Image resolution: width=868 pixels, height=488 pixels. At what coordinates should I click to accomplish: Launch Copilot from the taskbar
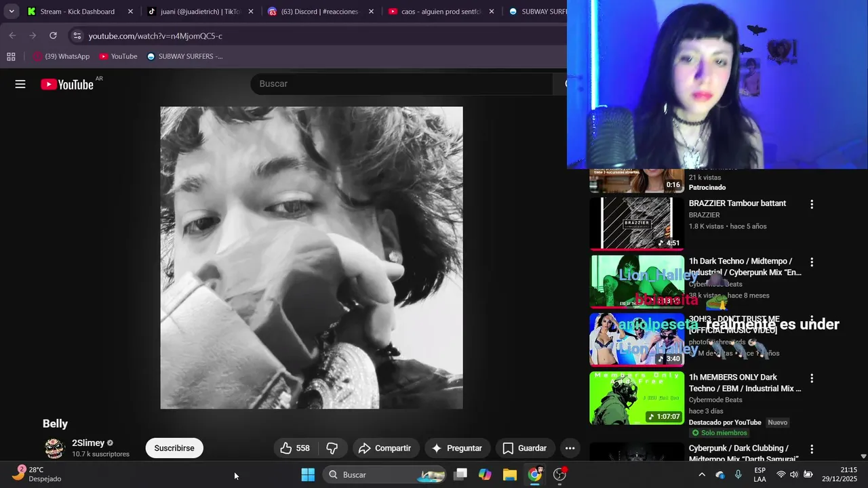point(485,474)
